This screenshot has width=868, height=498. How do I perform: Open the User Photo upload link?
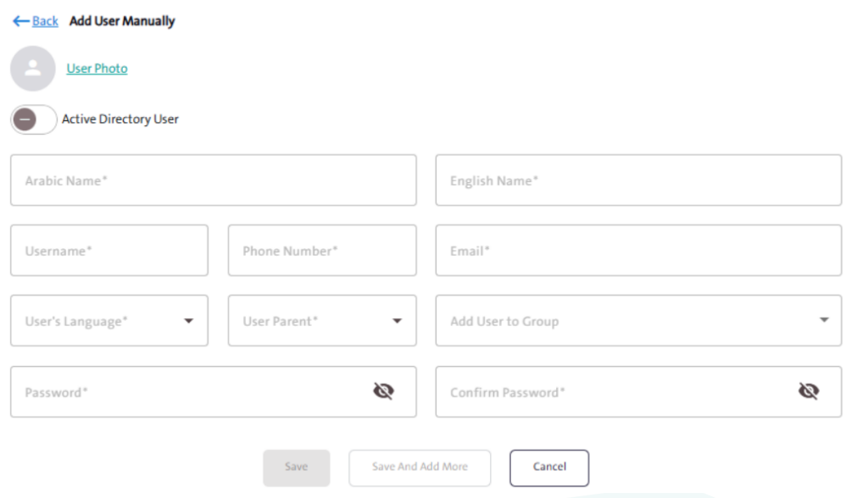97,69
